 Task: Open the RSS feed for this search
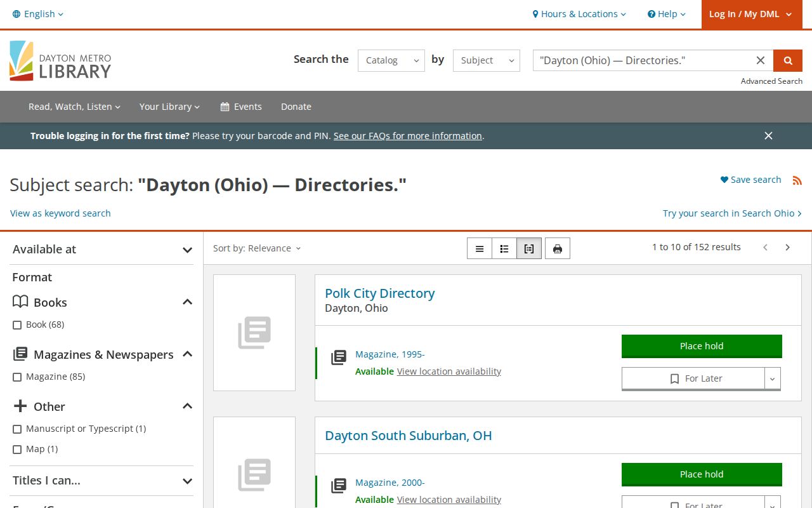coord(797,180)
